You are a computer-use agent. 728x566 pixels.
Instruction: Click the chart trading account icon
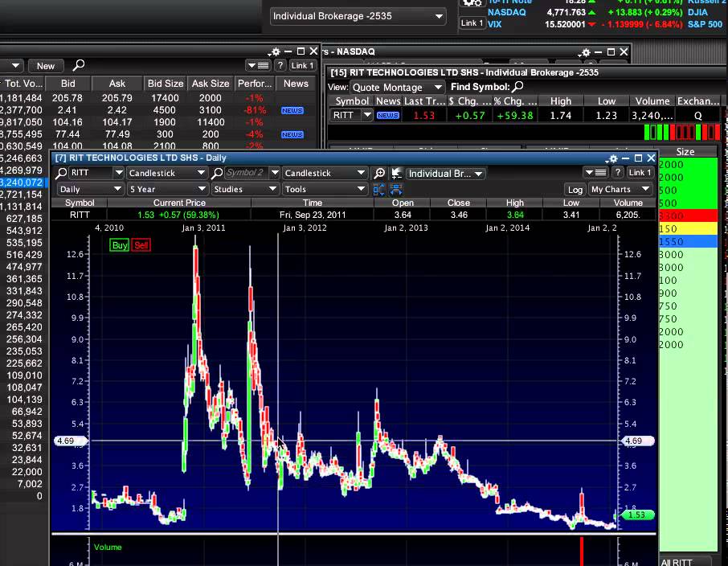pyautogui.click(x=396, y=174)
